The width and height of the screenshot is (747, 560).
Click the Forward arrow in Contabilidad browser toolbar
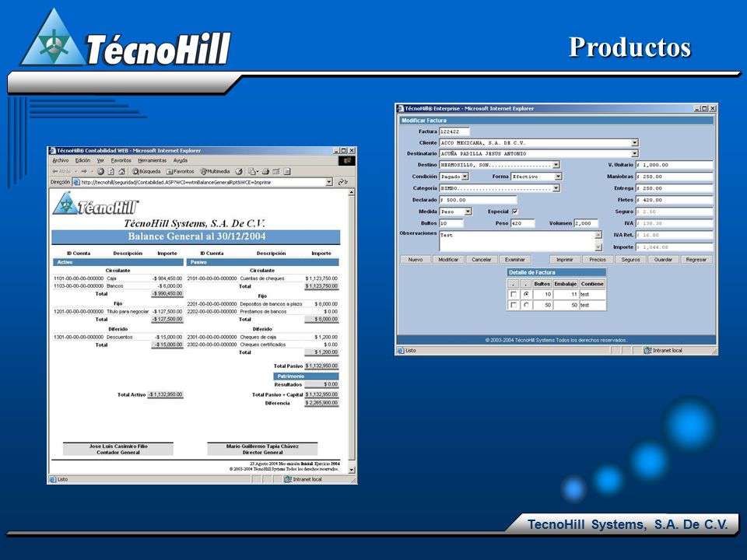pos(84,171)
